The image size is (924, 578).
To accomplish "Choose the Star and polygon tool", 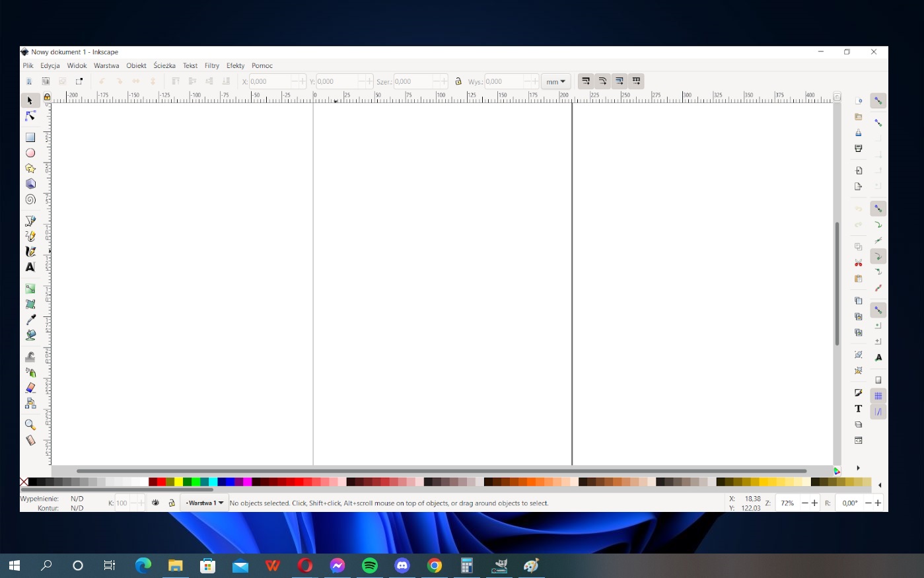I will click(x=30, y=168).
